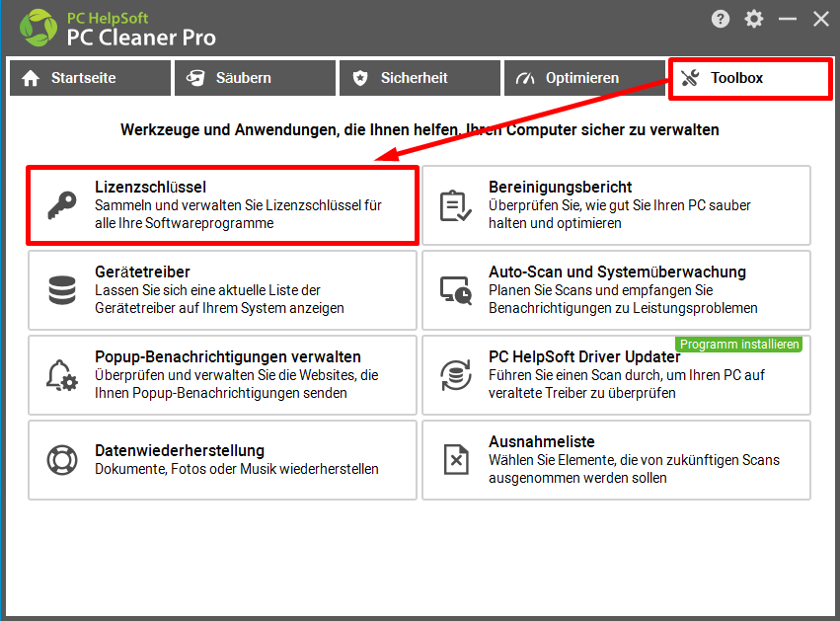Click the wrench icon on Toolbox
840x621 pixels.
[x=690, y=78]
